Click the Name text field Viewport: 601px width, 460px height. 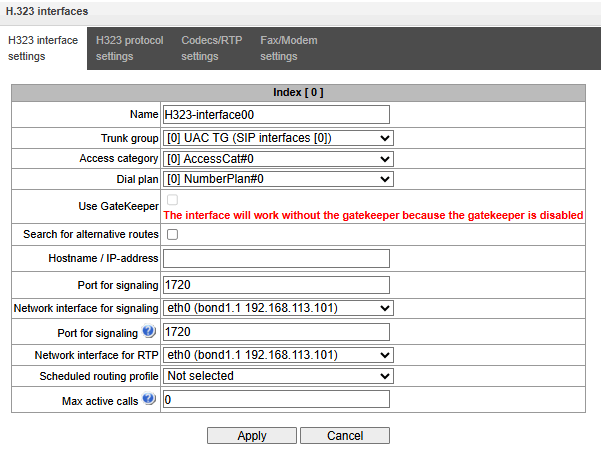point(275,115)
